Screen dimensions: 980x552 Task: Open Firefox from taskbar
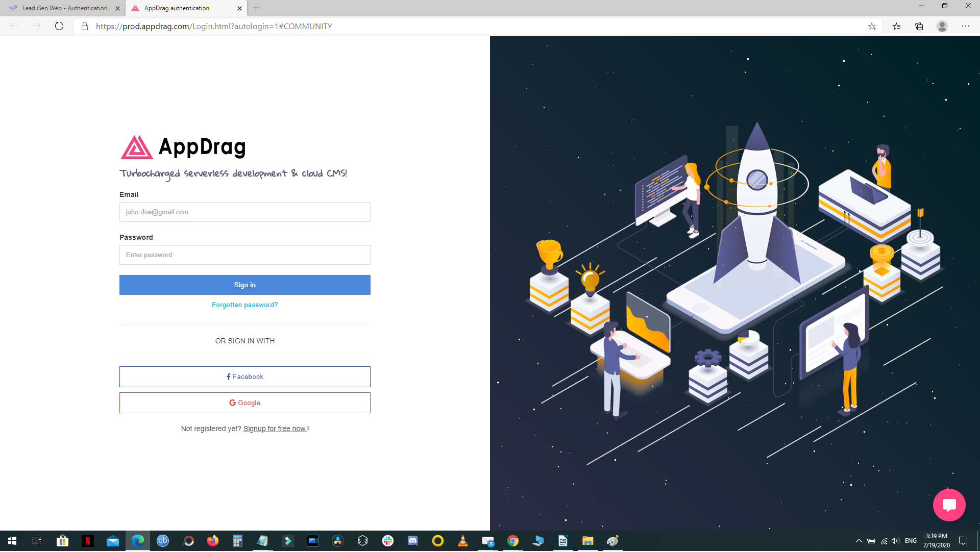tap(213, 541)
